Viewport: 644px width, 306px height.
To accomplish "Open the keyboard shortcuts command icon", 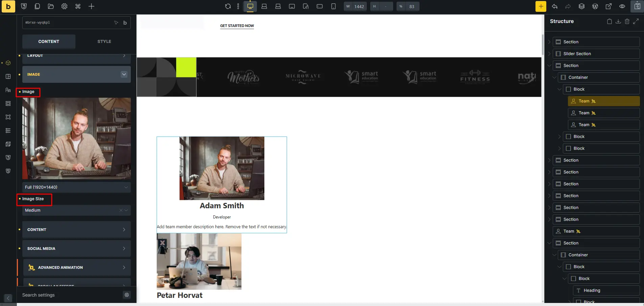I will click(78, 6).
